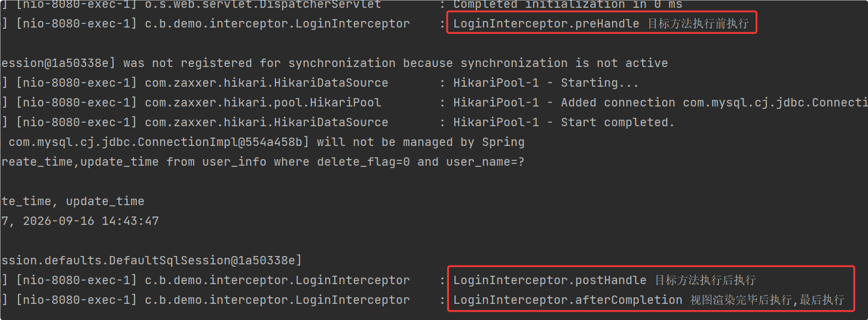Click 'synchronization is not active' message

(x=564, y=63)
